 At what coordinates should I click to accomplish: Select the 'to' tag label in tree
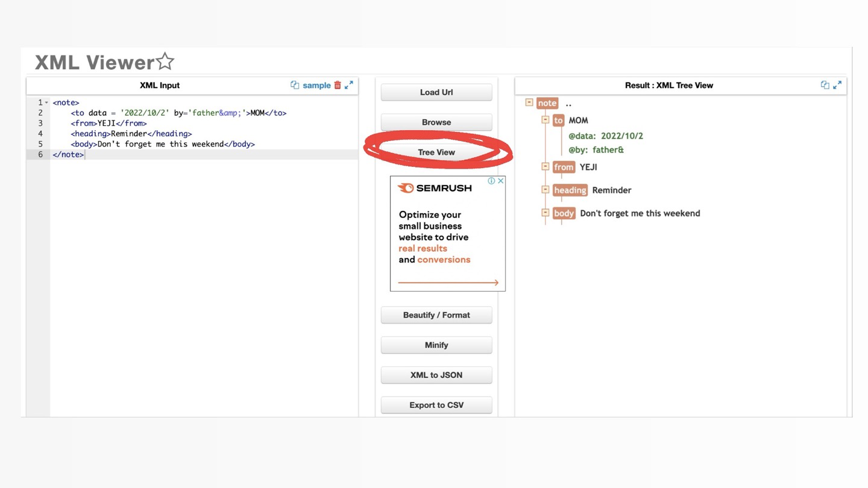point(558,120)
